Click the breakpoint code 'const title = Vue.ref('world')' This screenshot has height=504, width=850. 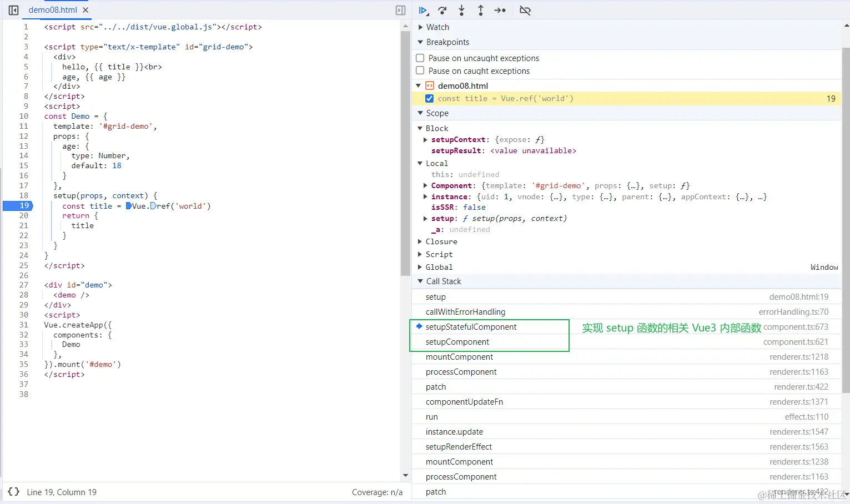[505, 98]
